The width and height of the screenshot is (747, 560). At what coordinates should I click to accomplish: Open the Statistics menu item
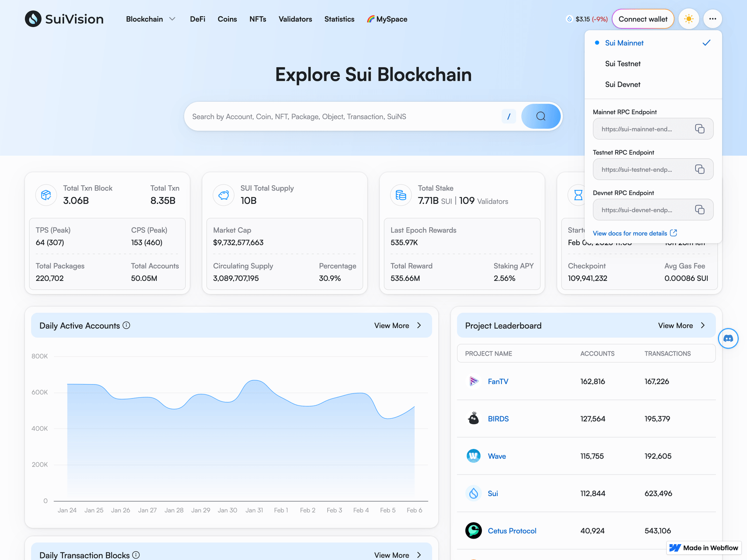tap(339, 19)
